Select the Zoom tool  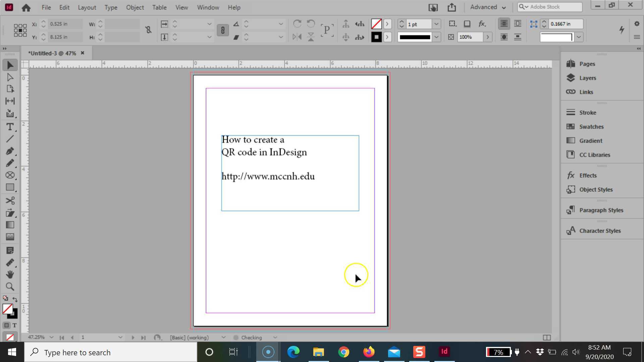[10, 287]
